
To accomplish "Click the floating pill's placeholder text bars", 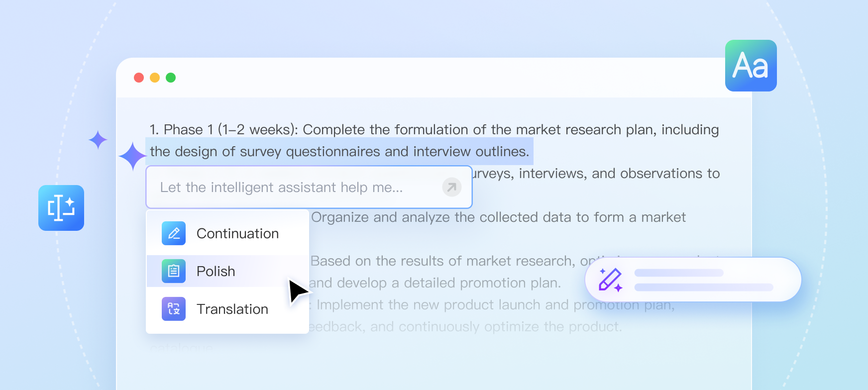I will pyautogui.click(x=703, y=280).
